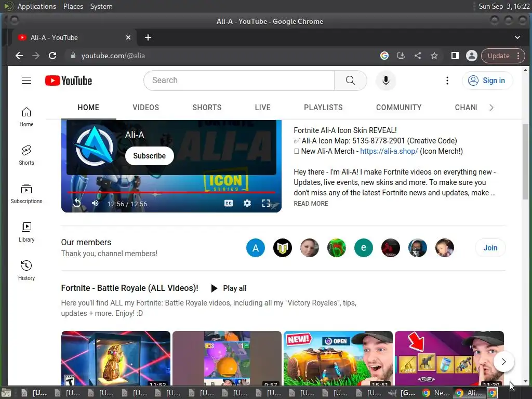
Task: Open Shorts in the left sidebar
Action: (x=26, y=155)
